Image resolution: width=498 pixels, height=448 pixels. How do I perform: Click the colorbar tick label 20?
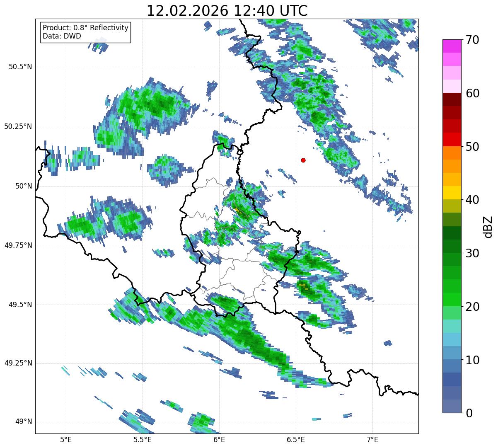tap(472, 307)
